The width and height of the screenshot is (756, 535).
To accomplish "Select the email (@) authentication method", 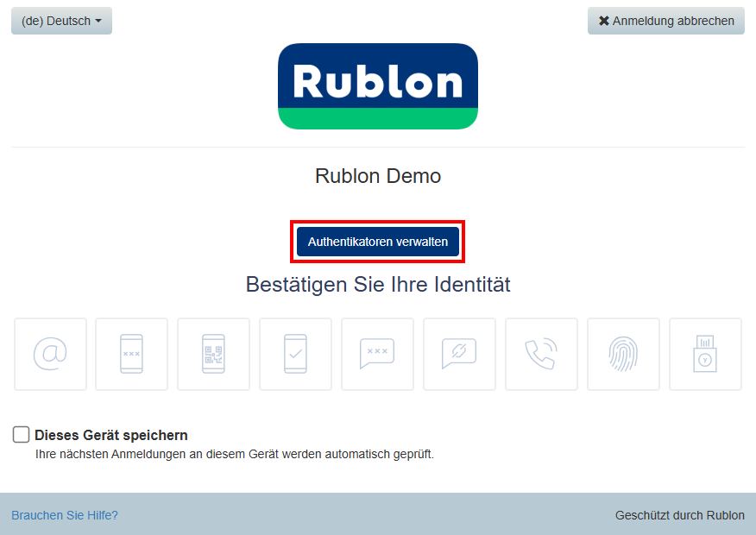I will [x=50, y=354].
